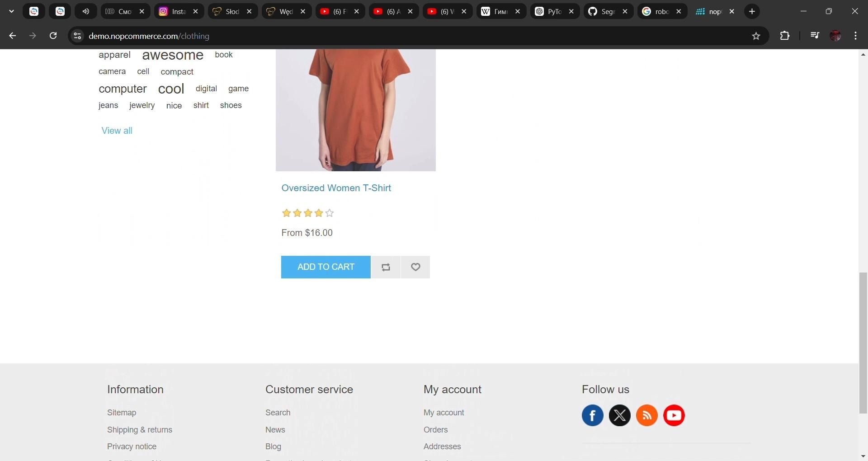Click the page vertical scrollbar thumb

tap(863, 343)
